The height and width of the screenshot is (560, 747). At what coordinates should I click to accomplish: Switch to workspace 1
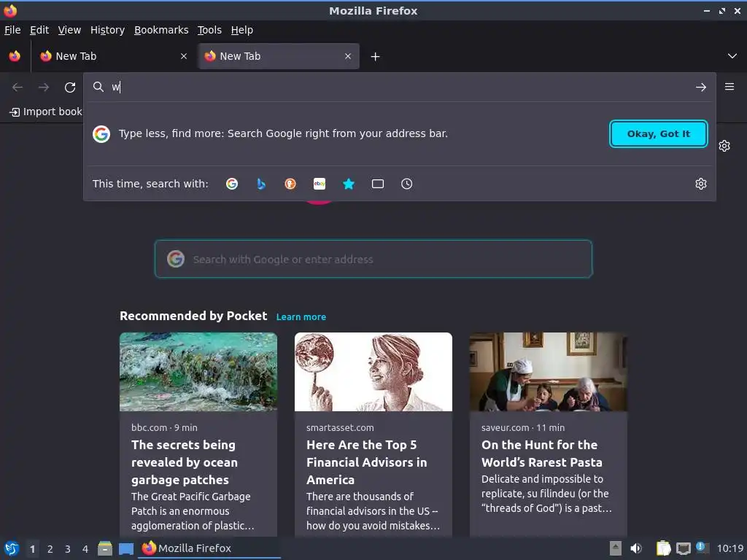(32, 548)
